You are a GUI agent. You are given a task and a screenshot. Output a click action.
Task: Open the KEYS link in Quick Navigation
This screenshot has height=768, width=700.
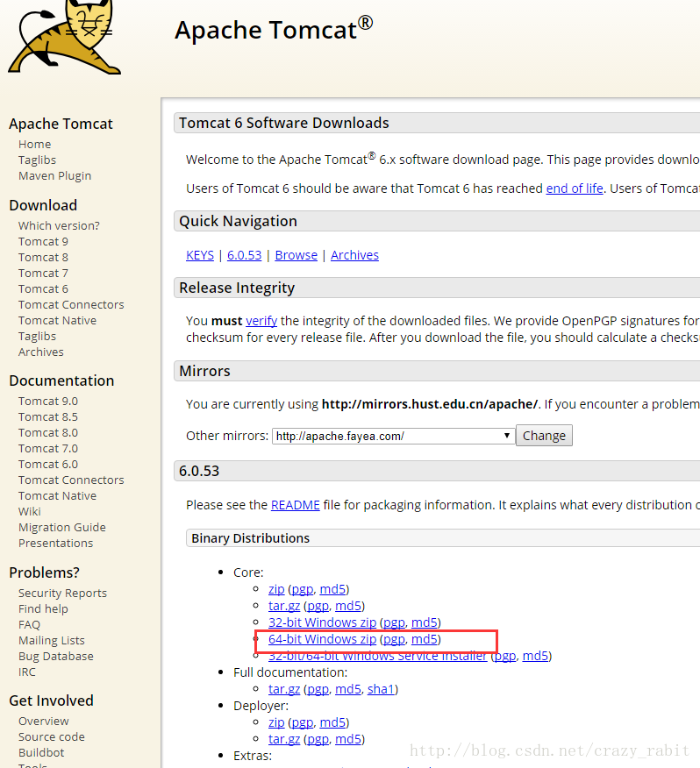click(200, 255)
